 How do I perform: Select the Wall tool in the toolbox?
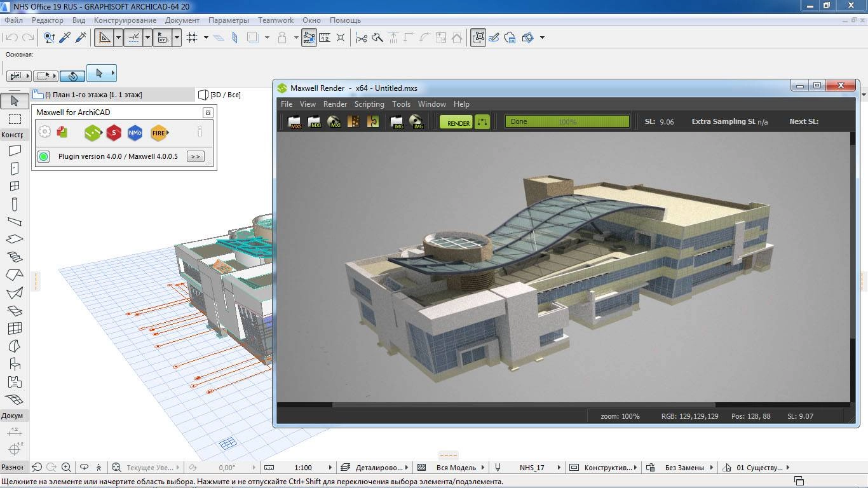(15, 151)
